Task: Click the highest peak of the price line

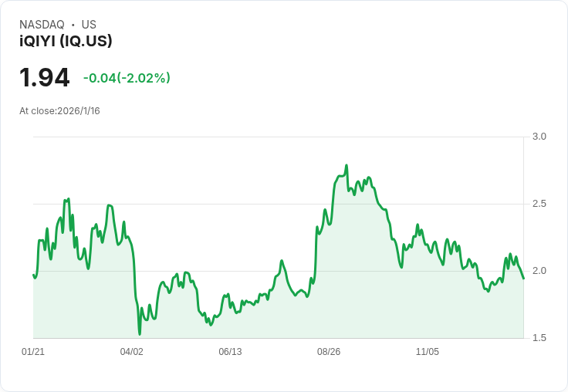Action: pyautogui.click(x=347, y=165)
